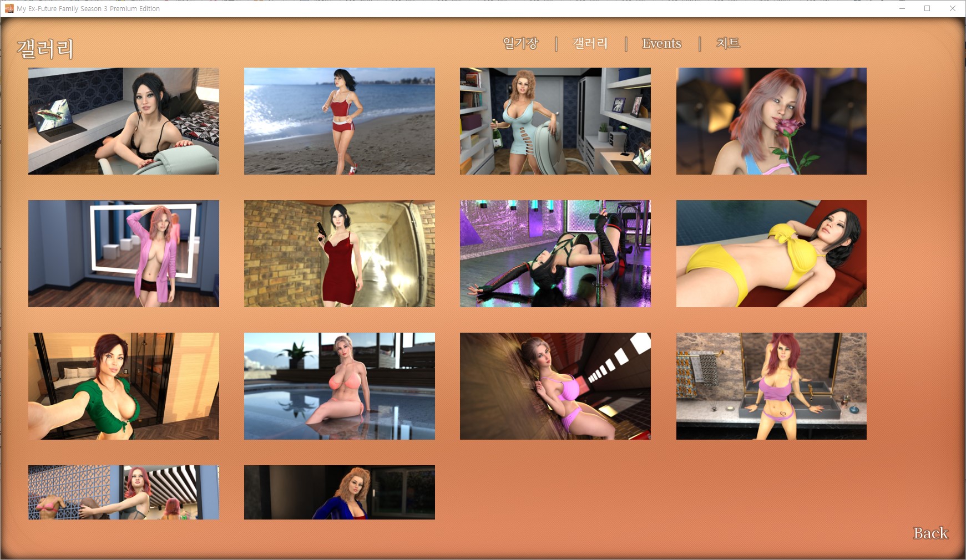Open the dark blue jacket thumbnail
This screenshot has width=966, height=560.
pyautogui.click(x=340, y=492)
